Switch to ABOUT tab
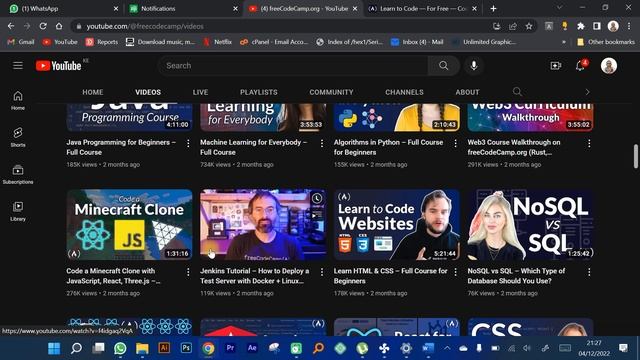 (x=467, y=92)
